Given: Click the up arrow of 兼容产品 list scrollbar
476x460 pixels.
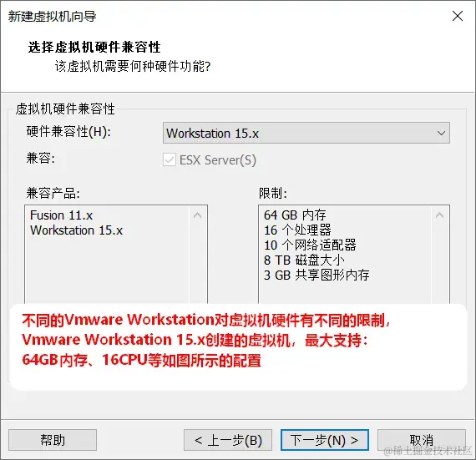Looking at the screenshot, I should pos(197,215).
